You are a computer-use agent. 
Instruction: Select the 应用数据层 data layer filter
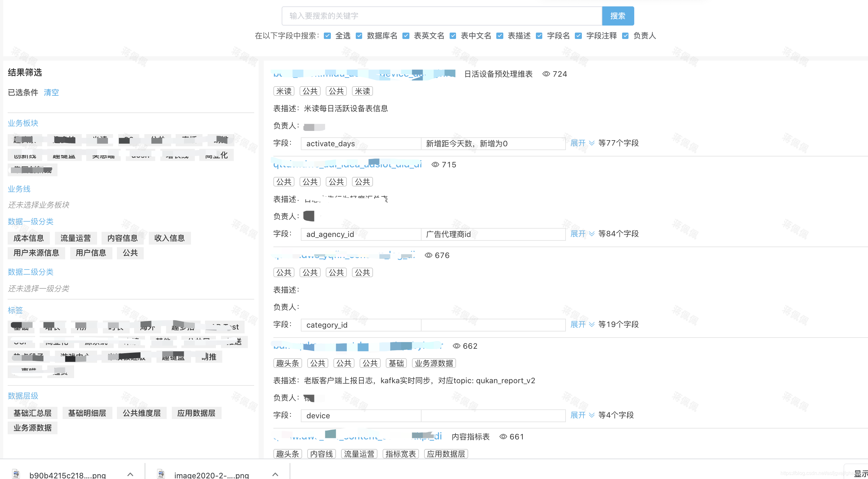click(x=196, y=413)
